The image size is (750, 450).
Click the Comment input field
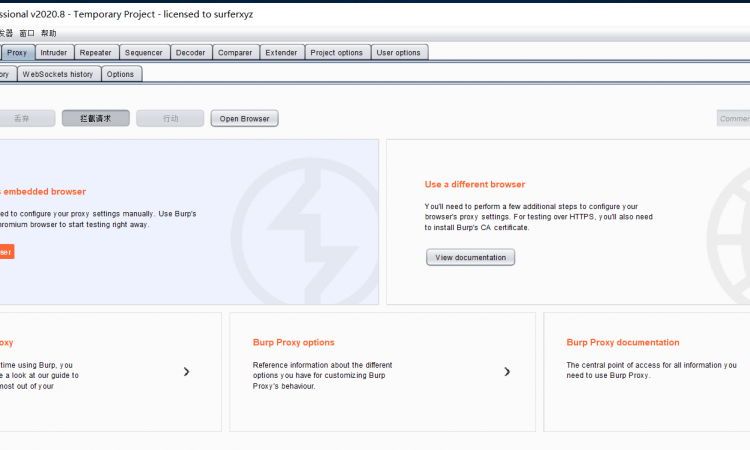coord(733,118)
